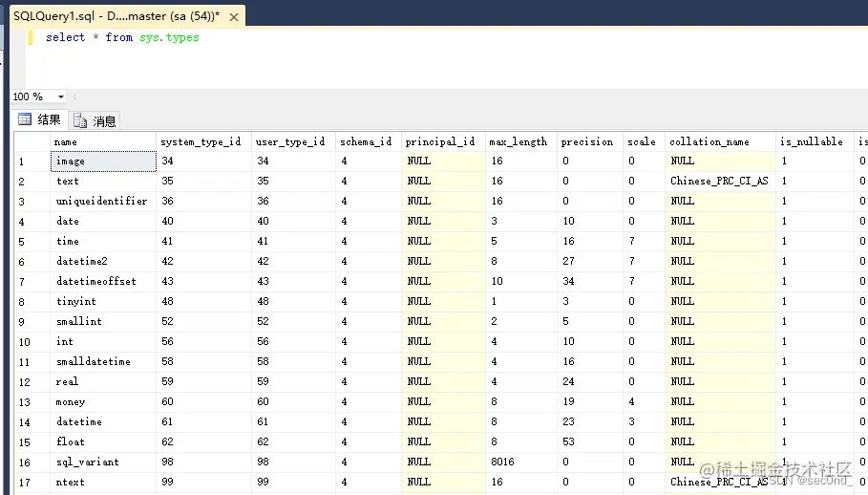Click row header number 17

pyautogui.click(x=32, y=483)
